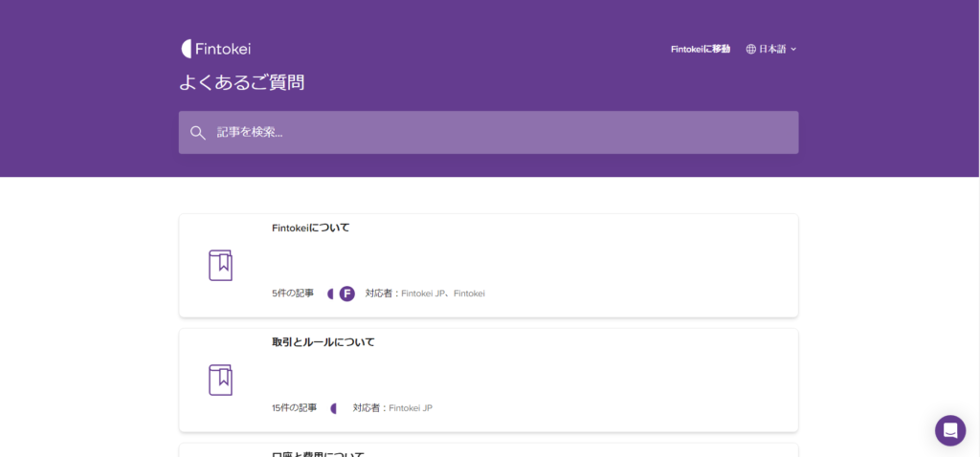Click half-moon avatar in 取引とルールについて card
The height and width of the screenshot is (457, 980).
click(x=334, y=408)
